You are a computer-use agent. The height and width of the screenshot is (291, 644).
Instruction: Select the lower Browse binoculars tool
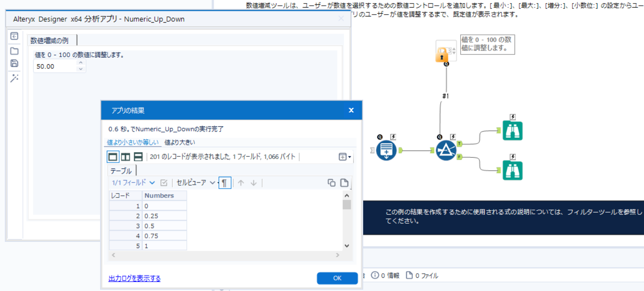(512, 171)
